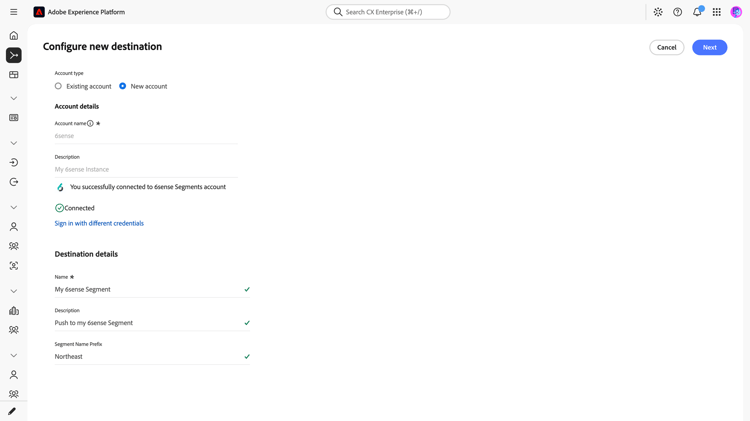Click Sign in with different credentials
750x421 pixels.
pyautogui.click(x=99, y=223)
